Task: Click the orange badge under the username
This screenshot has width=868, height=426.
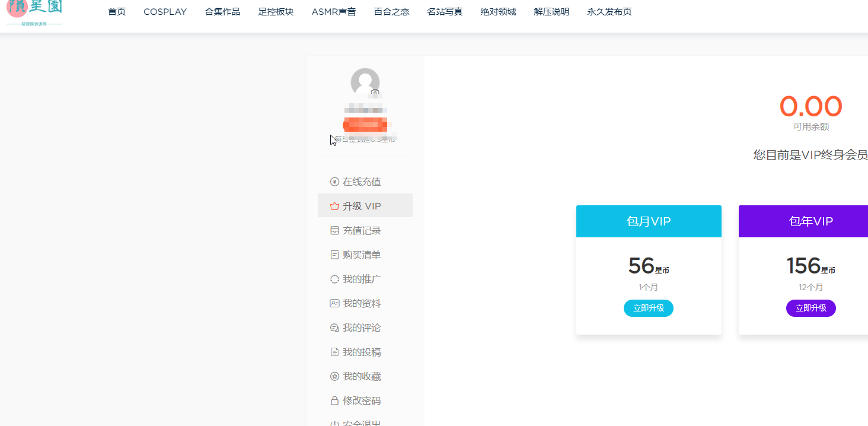Action: coord(365,125)
